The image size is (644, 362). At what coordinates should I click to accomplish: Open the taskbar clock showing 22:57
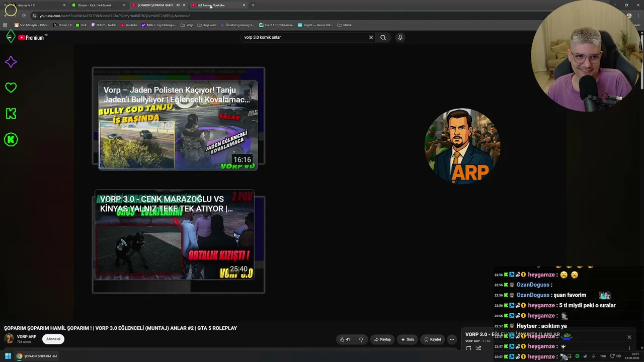coord(632,356)
